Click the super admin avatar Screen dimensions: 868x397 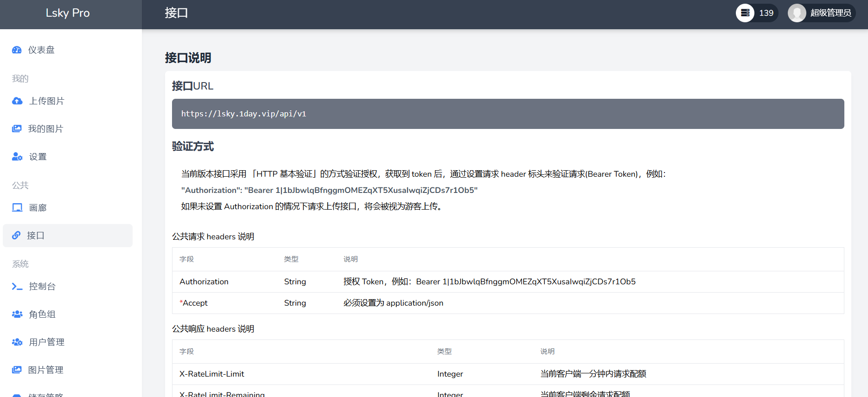click(797, 13)
